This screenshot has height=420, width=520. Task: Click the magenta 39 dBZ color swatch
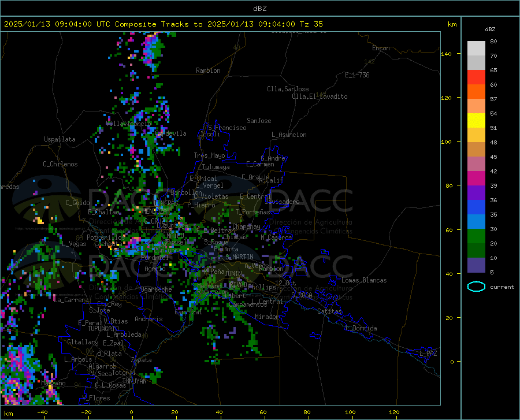click(x=476, y=178)
